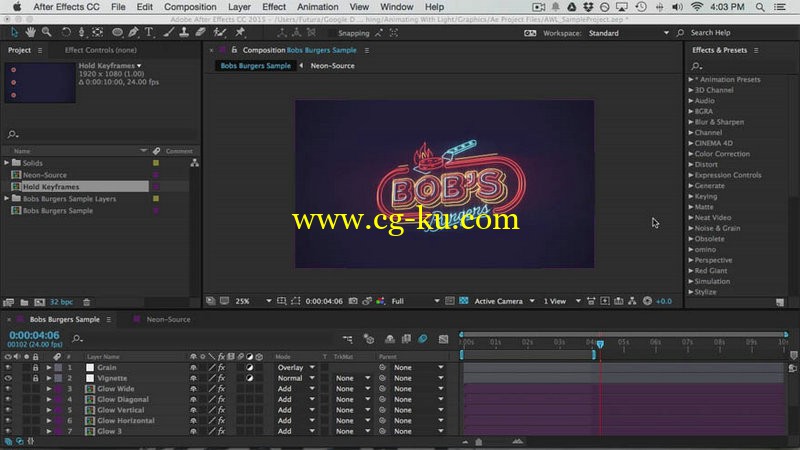800x450 pixels.
Task: Hide the Glow Wide layer
Action: 8,389
